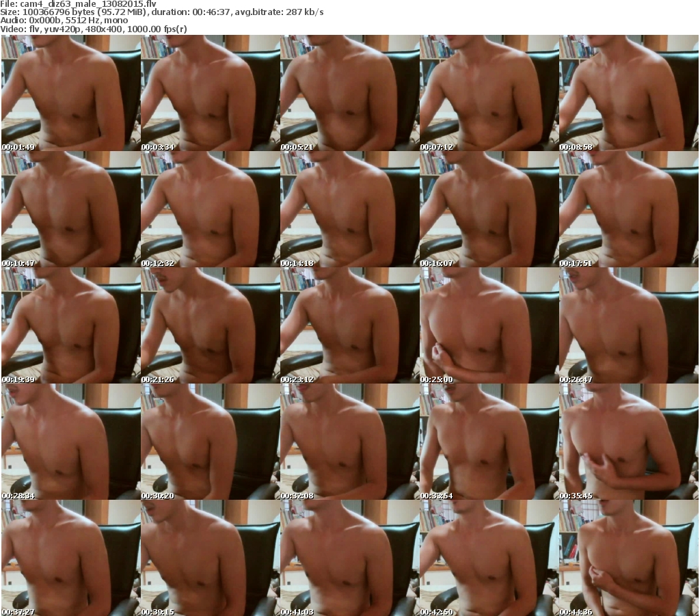The width and height of the screenshot is (700, 616).
Task: Click the Video format info line
Action: [94, 29]
